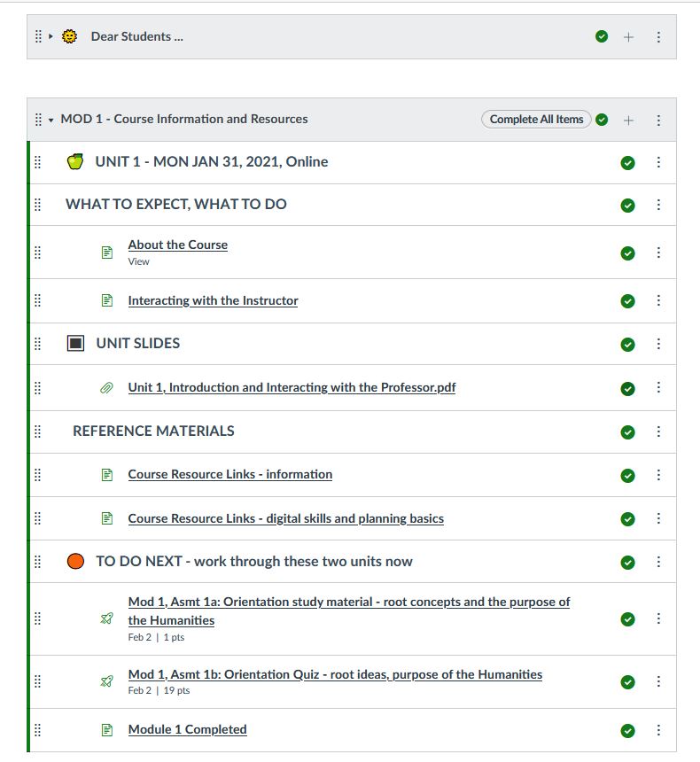The height and width of the screenshot is (762, 700).
Task: Open the About the Course page link
Action: point(178,245)
